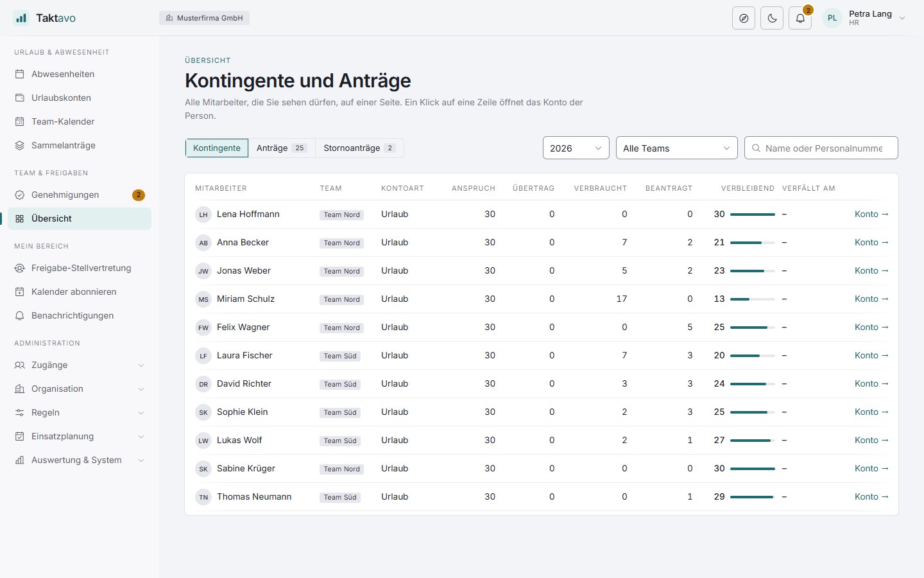924x578 pixels.
Task: Expand the Regeln section chevron
Action: [141, 413]
